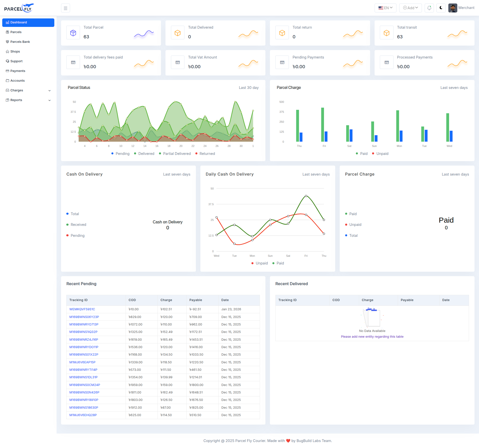
Task: Go to the Support section
Action: (x=16, y=61)
